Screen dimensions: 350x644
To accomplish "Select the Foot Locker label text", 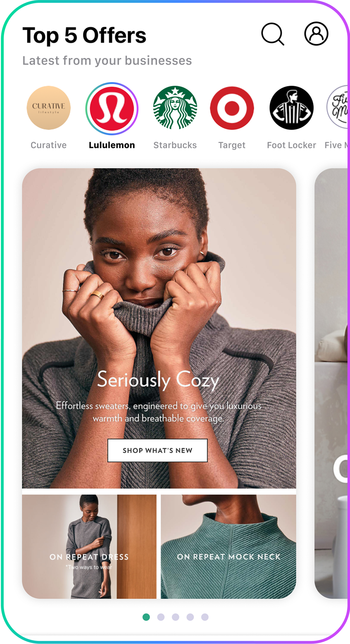I will click(x=291, y=145).
